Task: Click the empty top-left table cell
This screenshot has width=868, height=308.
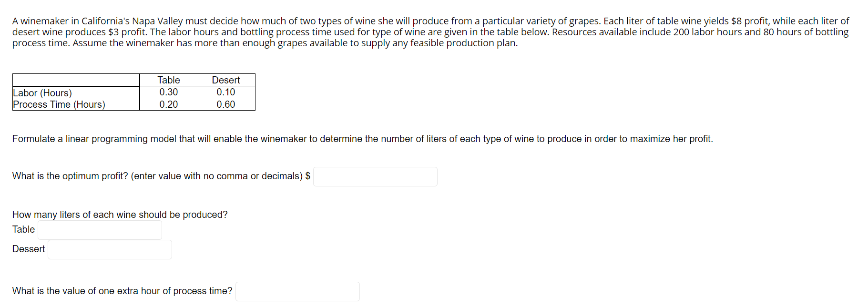Action: point(76,80)
